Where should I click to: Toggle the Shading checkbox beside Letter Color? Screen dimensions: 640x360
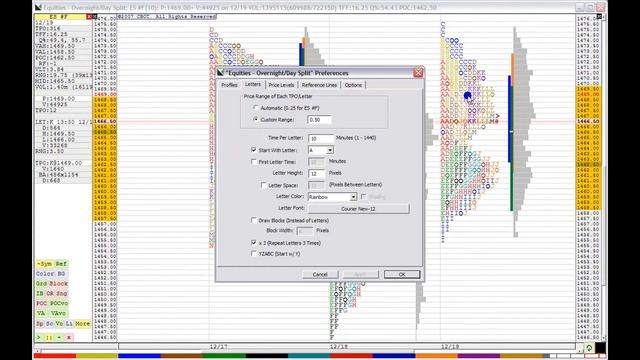[363, 197]
